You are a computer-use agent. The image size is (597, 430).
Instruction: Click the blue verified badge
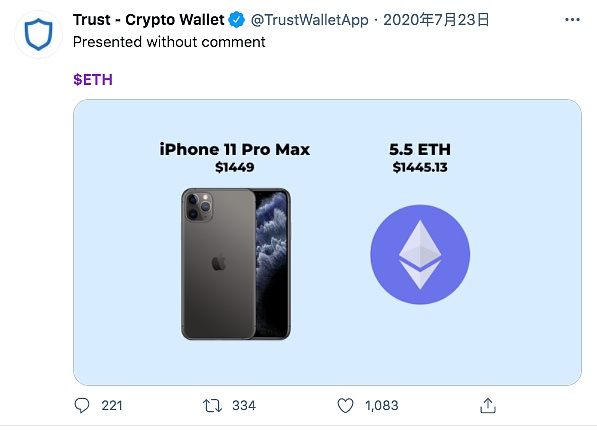coord(236,20)
